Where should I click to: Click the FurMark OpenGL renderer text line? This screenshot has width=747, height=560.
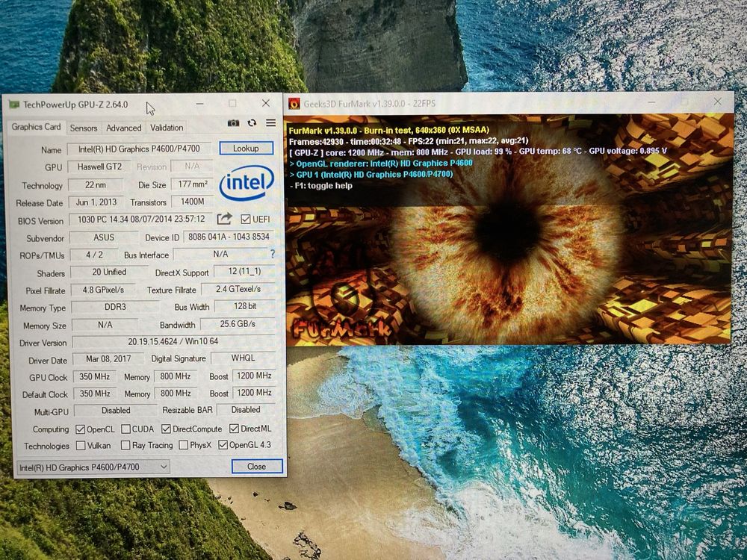pos(381,163)
